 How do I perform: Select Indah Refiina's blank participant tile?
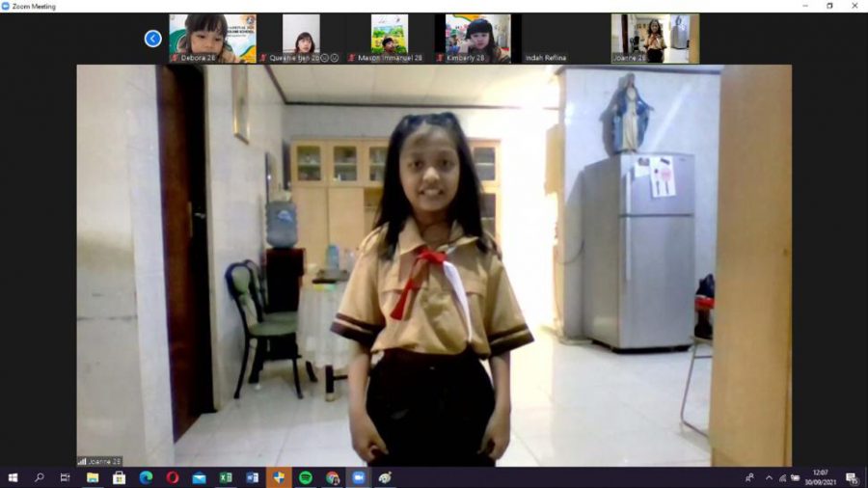566,38
